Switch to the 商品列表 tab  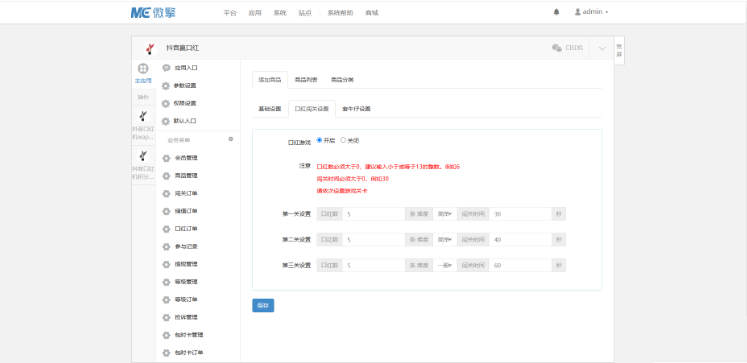306,80
